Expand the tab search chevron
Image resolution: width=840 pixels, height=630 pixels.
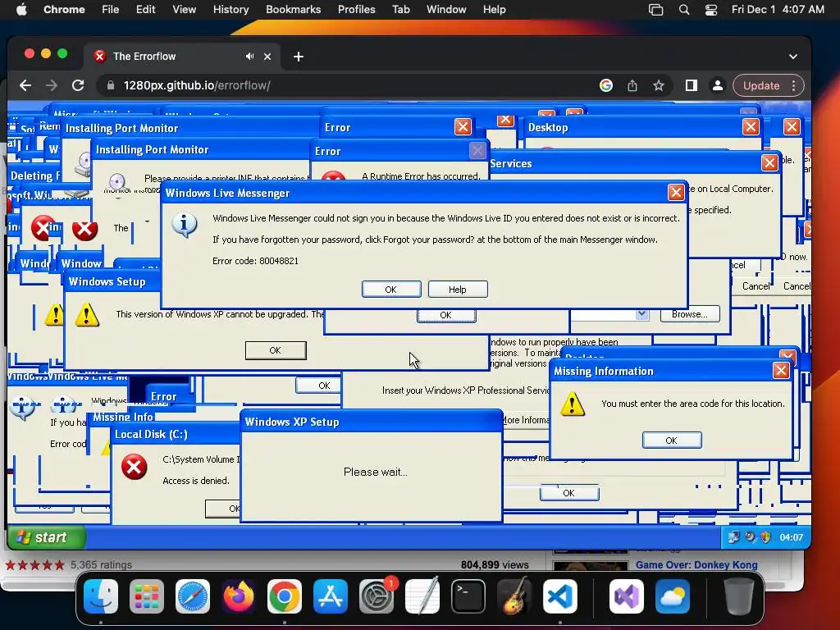tap(793, 57)
